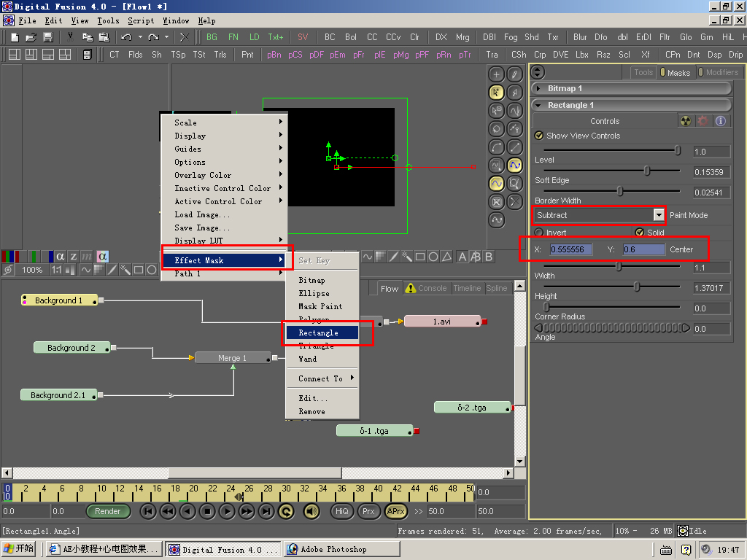The height and width of the screenshot is (560, 747).
Task: Toggle the colored alpha overlay button
Action: (x=102, y=257)
